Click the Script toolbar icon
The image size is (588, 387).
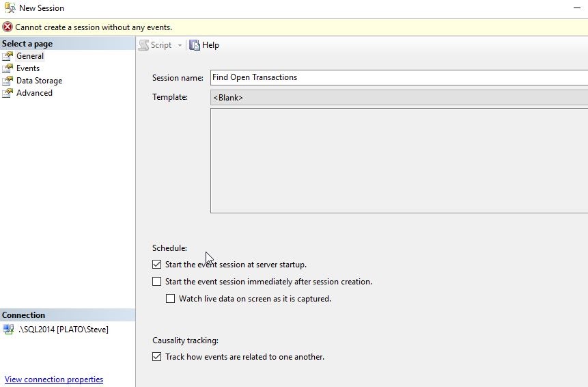(144, 45)
